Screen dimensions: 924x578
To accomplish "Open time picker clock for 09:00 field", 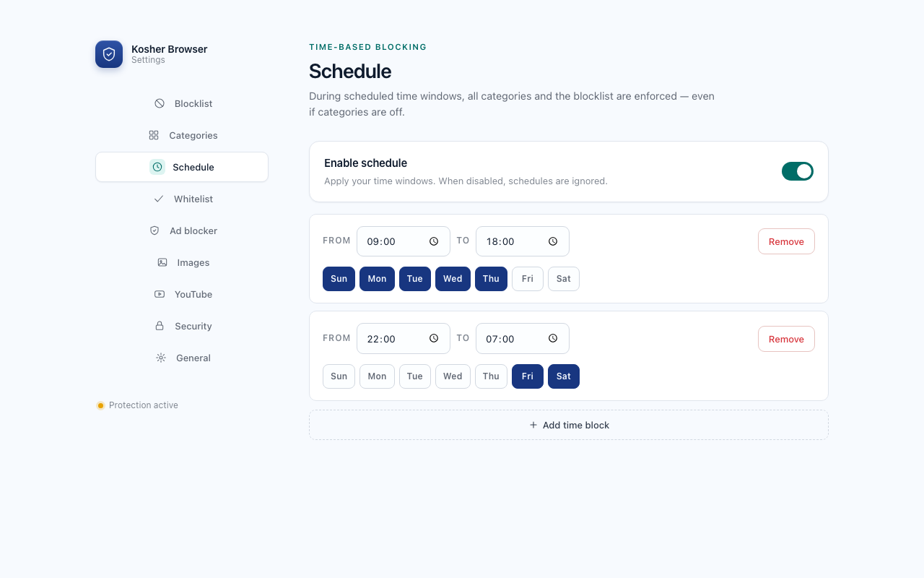I will click(x=434, y=241).
